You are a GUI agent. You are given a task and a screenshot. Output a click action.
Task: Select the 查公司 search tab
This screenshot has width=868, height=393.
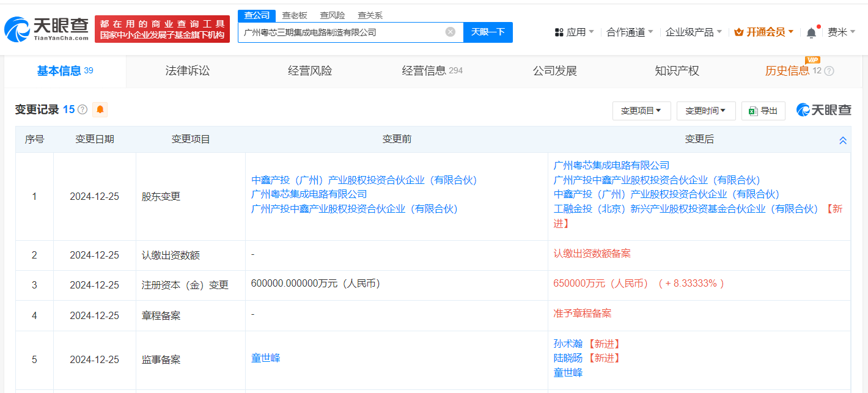[x=256, y=15]
